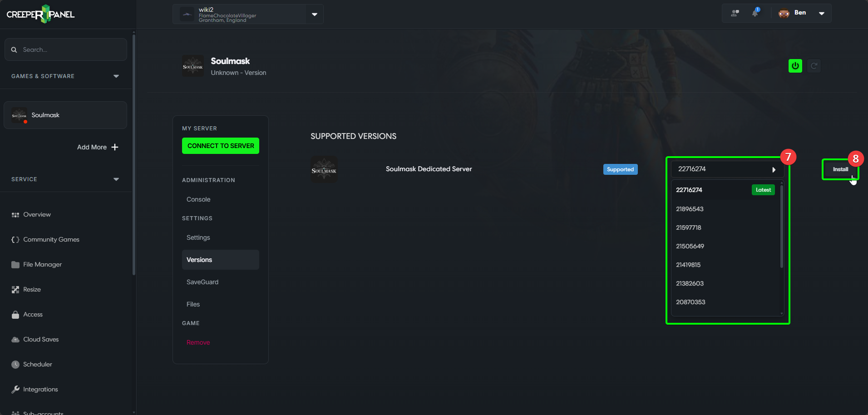Open File Manager from the sidebar
The width and height of the screenshot is (868, 415).
(x=15, y=264)
